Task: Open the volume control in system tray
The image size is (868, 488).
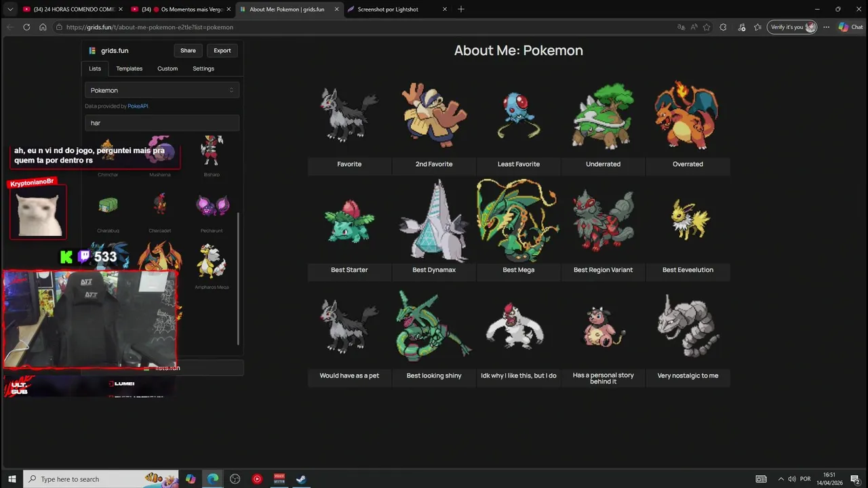Action: coord(791,479)
